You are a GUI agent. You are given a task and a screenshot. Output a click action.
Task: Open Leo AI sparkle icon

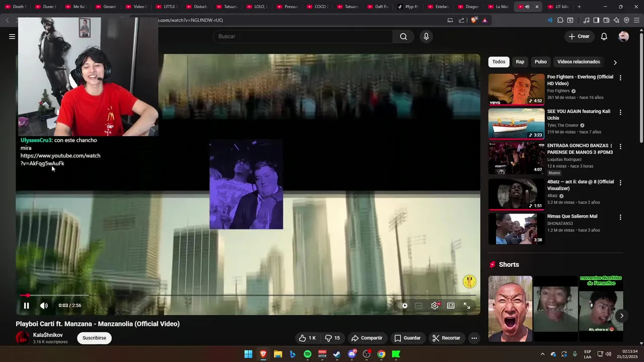(x=616, y=20)
